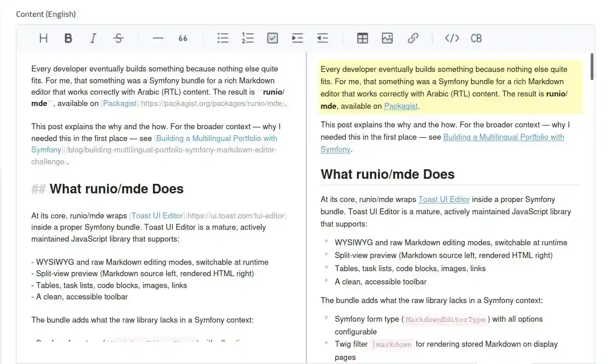Image resolution: width=608 pixels, height=364 pixels.
Task: Apply strikethrough formatting
Action: [118, 38]
